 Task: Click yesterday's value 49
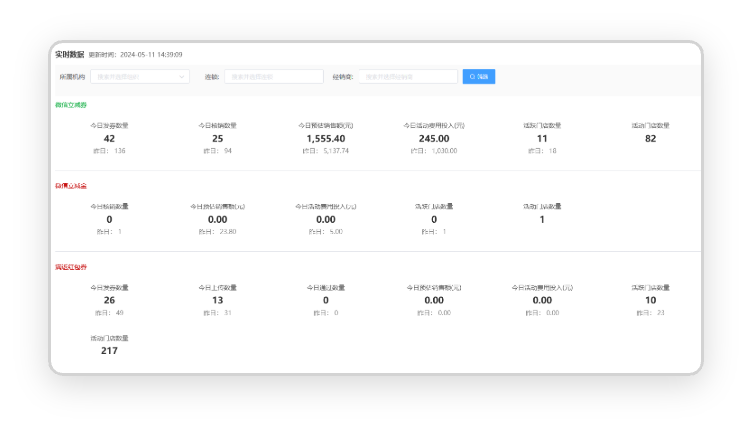tap(120, 313)
